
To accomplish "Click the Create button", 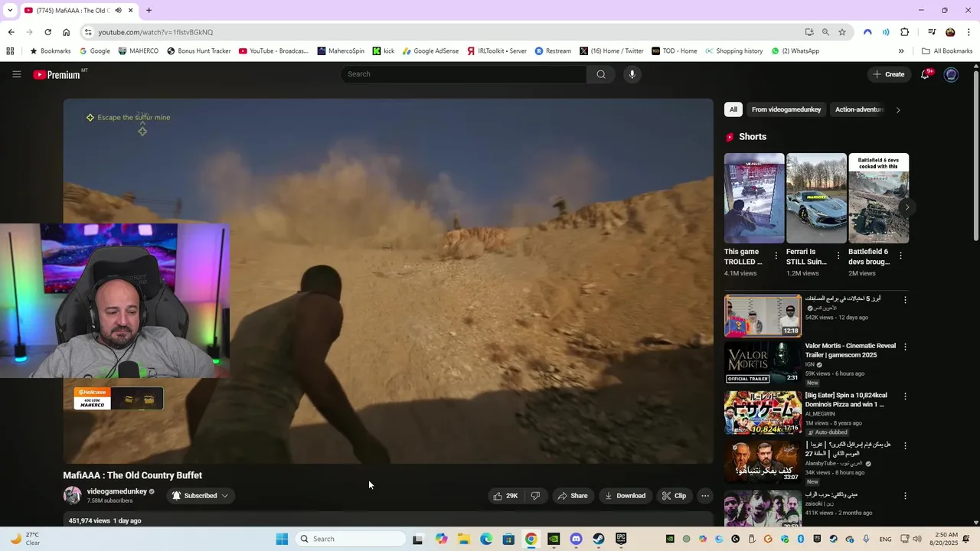I will point(888,74).
